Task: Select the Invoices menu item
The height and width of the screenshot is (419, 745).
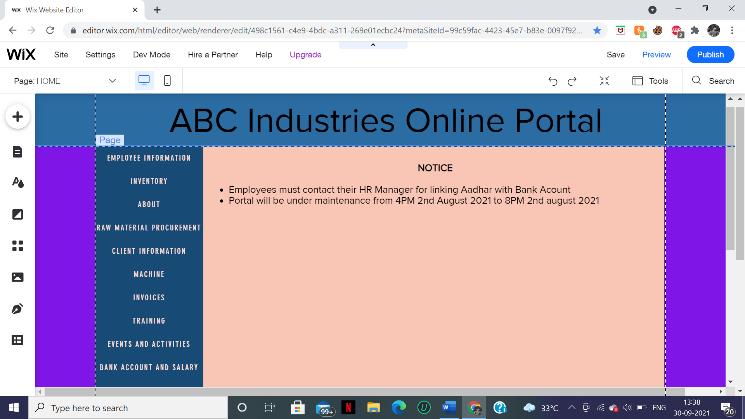Action: pyautogui.click(x=149, y=297)
